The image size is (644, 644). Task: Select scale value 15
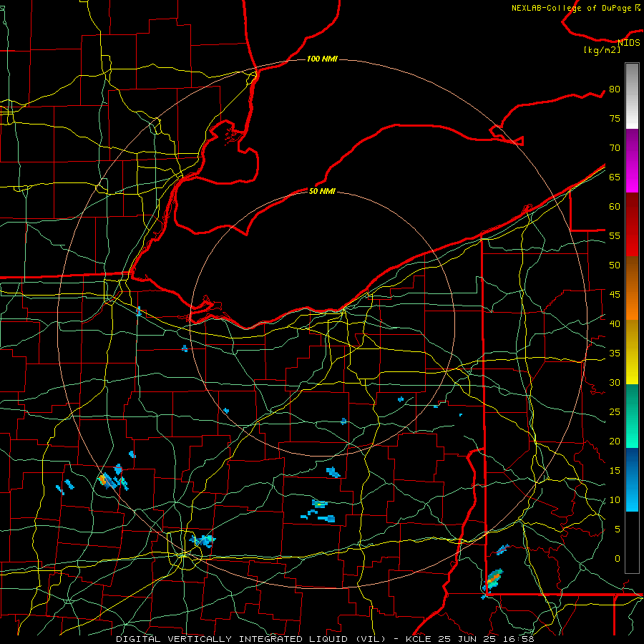point(615,470)
